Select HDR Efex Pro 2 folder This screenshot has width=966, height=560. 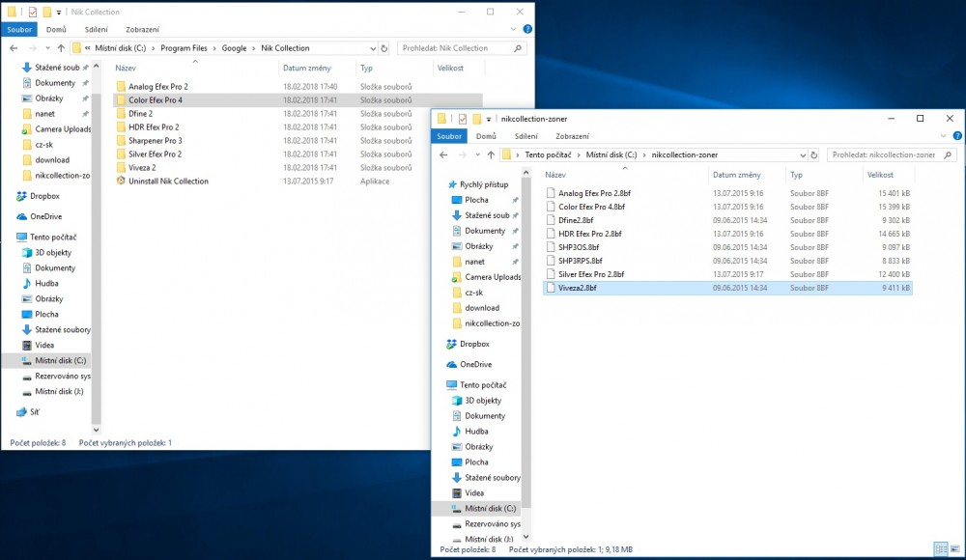154,127
